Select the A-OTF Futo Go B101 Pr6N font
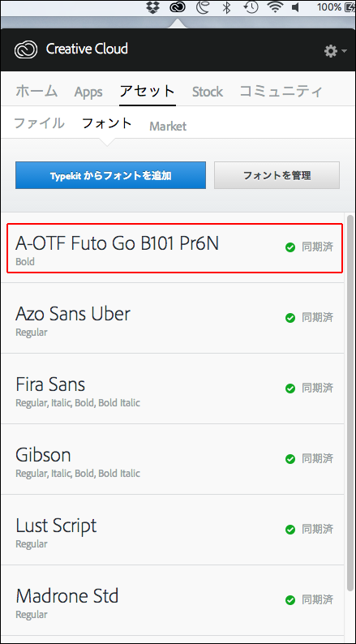 pos(174,247)
